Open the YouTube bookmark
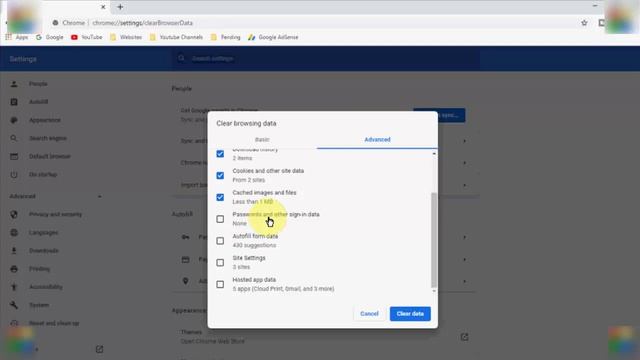640x360 pixels. tap(87, 37)
